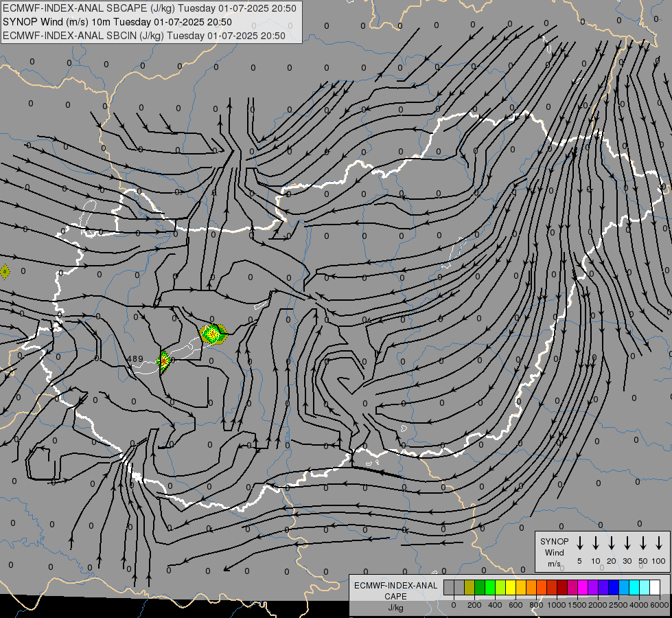Click the 10 m/s wind arrow in legend
Viewport: 672px width, 618px height.
pos(596,543)
